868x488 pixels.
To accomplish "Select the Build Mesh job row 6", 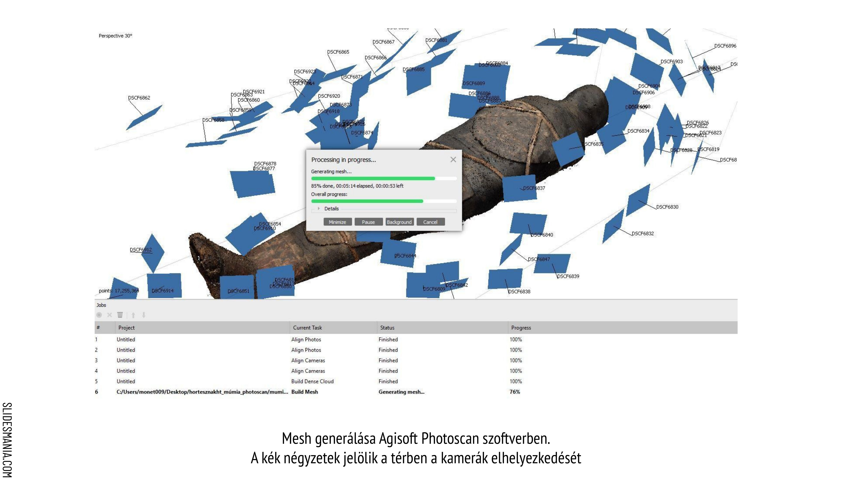I will (x=304, y=392).
